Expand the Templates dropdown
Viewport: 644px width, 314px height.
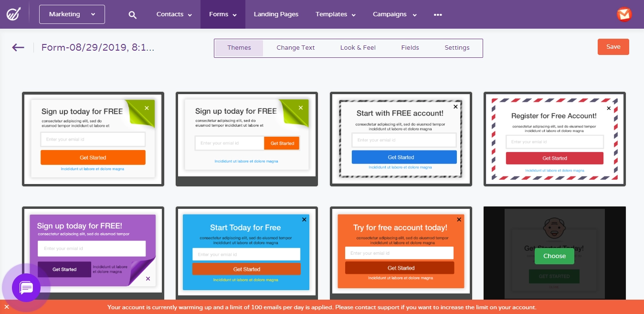(335, 14)
